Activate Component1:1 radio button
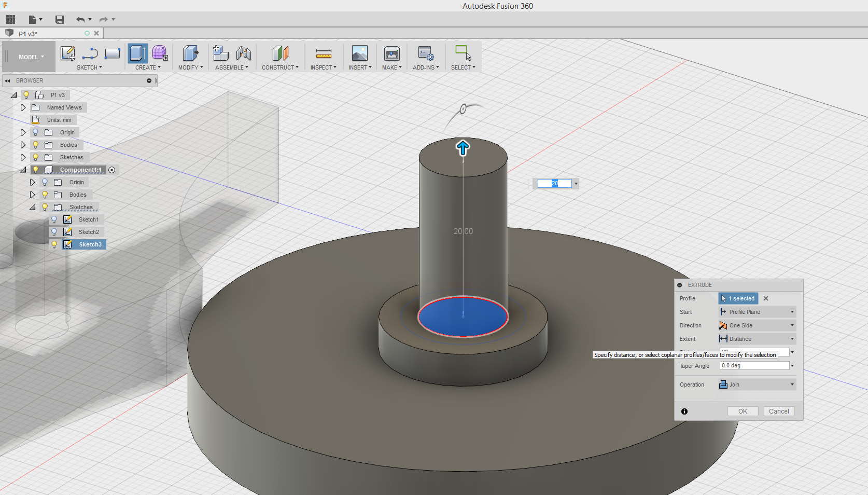Image resolution: width=868 pixels, height=495 pixels. (x=112, y=170)
